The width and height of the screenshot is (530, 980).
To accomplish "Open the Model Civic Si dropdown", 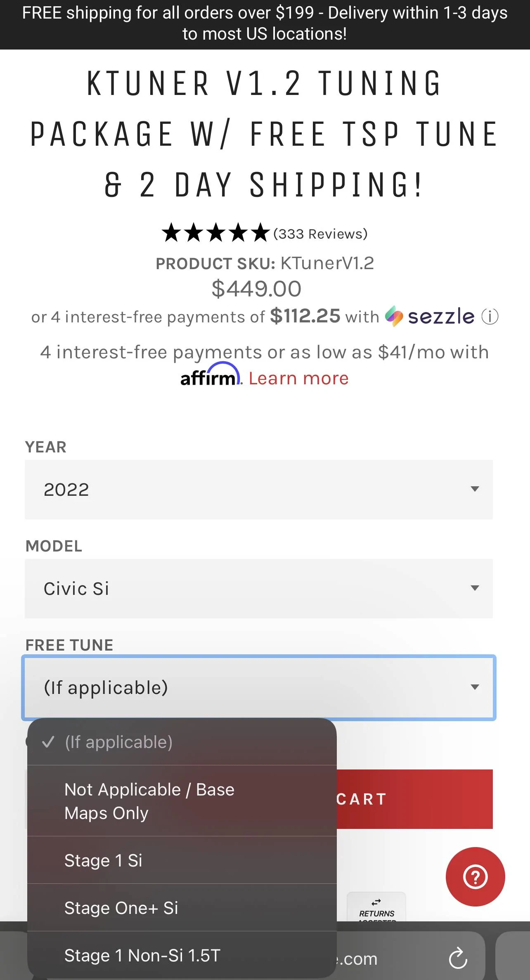I will click(x=258, y=588).
